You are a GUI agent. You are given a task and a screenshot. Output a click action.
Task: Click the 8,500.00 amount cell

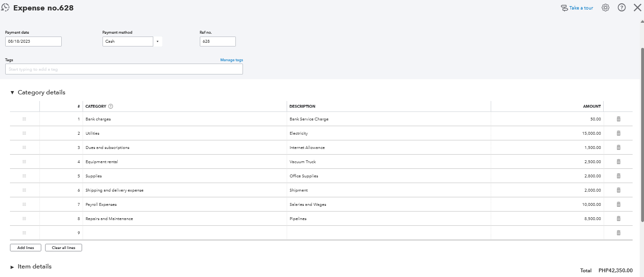(x=547, y=219)
